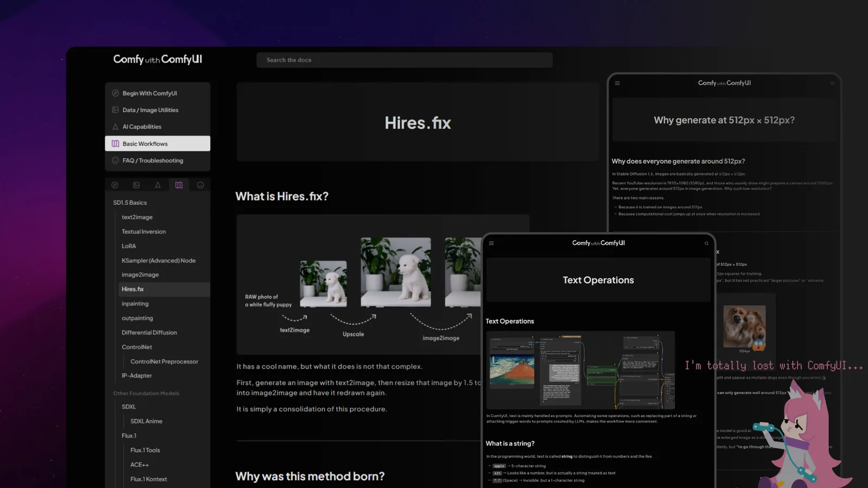Select the Hires.fix sidebar entry
This screenshot has height=488, width=868.
click(164, 290)
